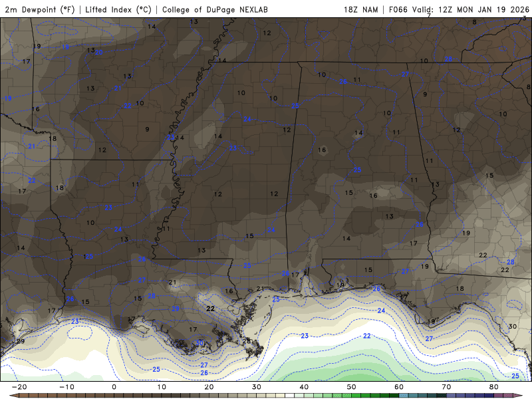The height and width of the screenshot is (399, 532).
Task: Click the black "30" value over Florida
Action: click(x=512, y=327)
